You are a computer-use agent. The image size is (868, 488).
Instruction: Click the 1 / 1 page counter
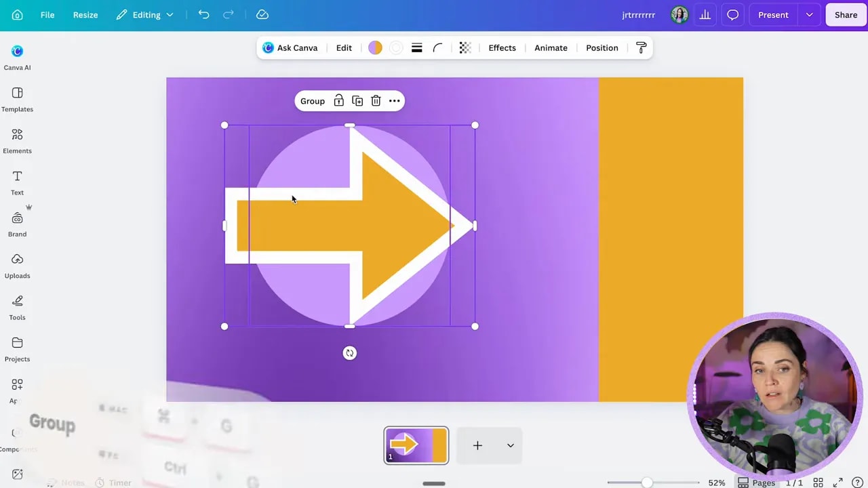click(x=794, y=483)
